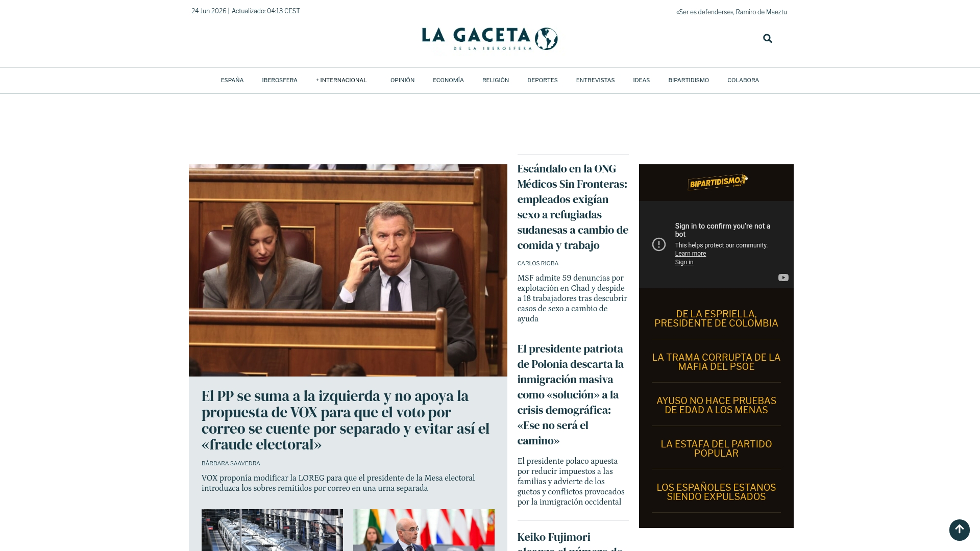Open the Deportes section

click(542, 80)
